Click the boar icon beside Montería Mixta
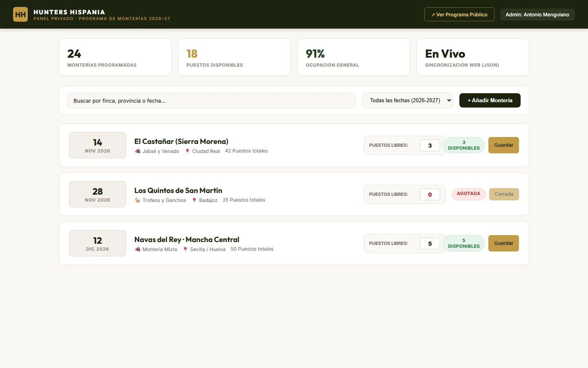The image size is (588, 368). pyautogui.click(x=138, y=249)
